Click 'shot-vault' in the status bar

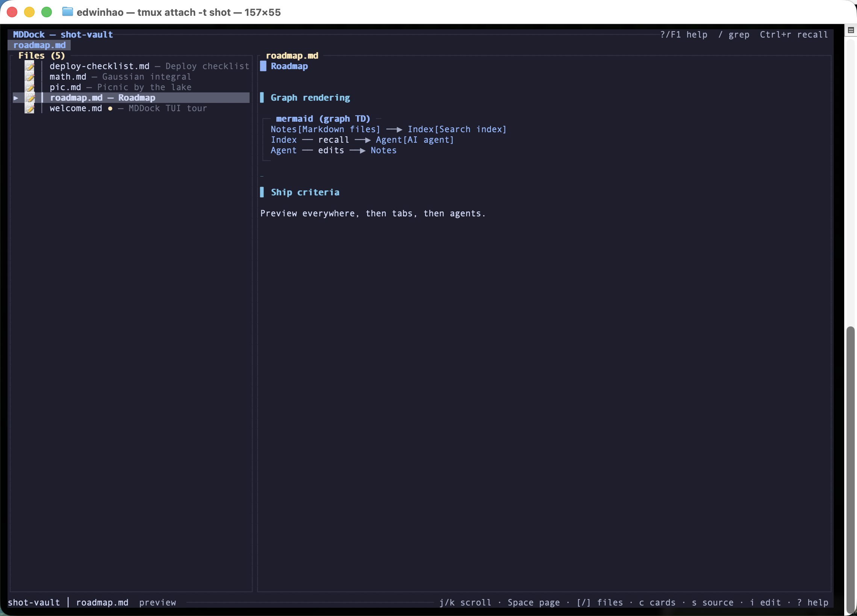pyautogui.click(x=34, y=602)
